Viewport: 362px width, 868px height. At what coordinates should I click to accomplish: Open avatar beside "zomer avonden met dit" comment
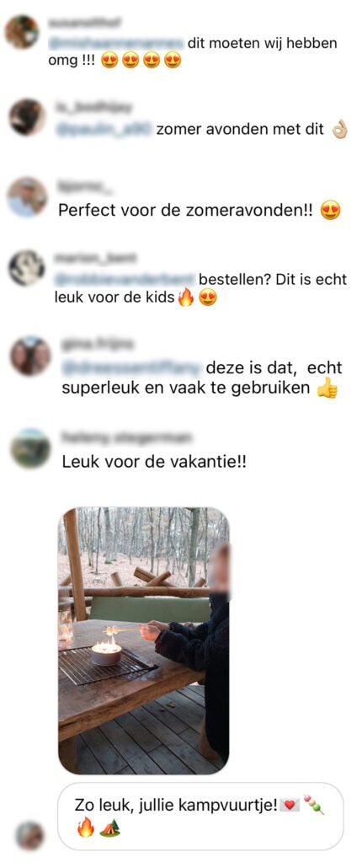coord(27,117)
